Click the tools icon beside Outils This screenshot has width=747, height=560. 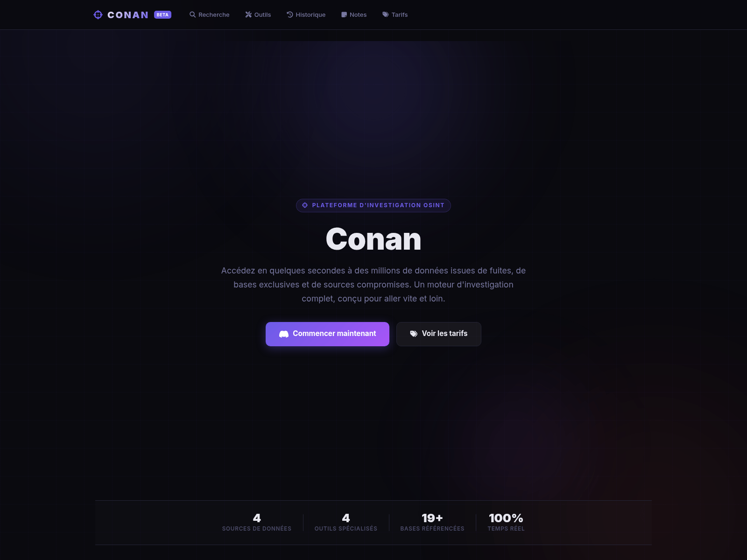pos(248,15)
